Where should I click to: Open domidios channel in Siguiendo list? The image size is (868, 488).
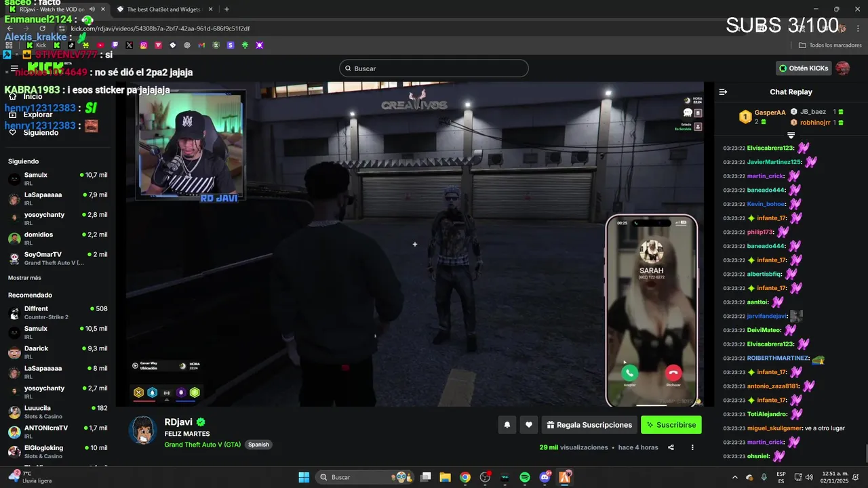pyautogui.click(x=58, y=239)
